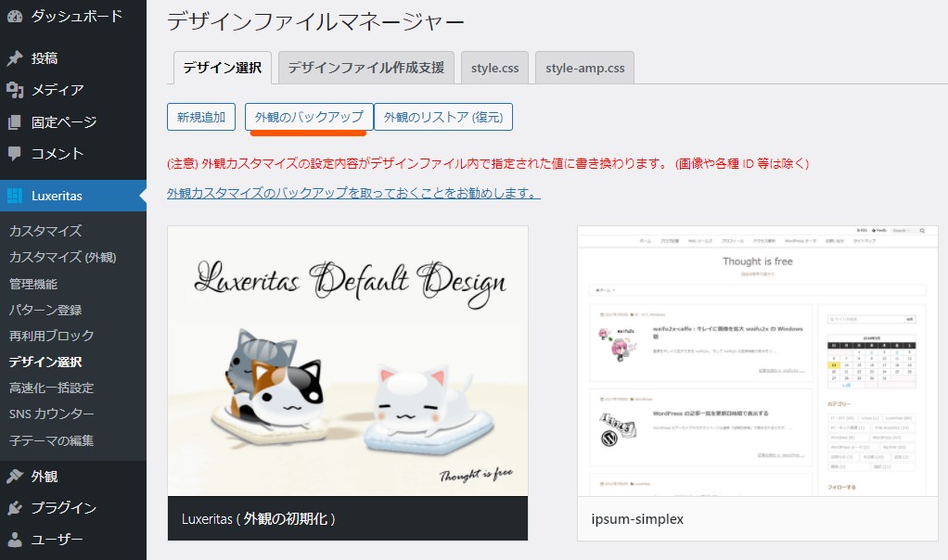This screenshot has height=560, width=948.
Task: Click the pushpin icon next to 投稿
Action: [x=15, y=58]
